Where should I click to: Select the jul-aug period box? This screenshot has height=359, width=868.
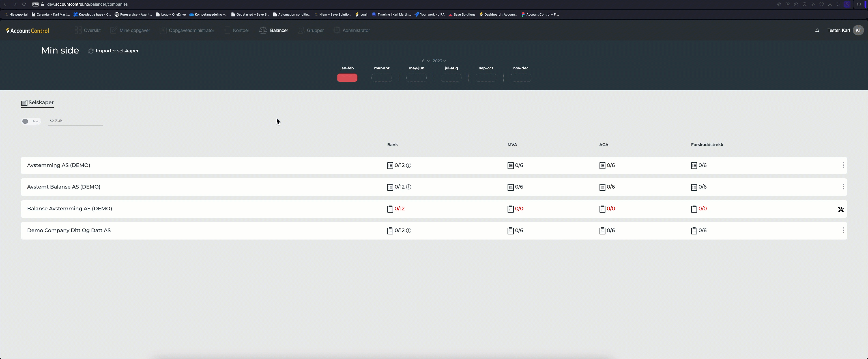[x=451, y=78]
